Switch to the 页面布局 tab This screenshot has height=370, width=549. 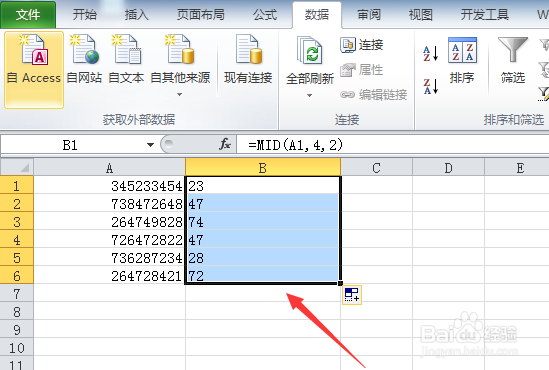tap(201, 15)
